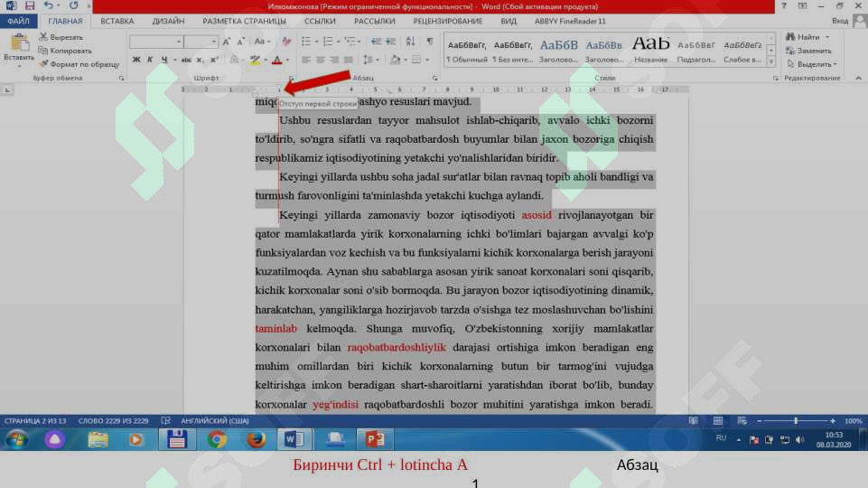Viewport: 868px width, 488px height.
Task: Toggle bold (Ж) formatting
Action: pos(136,60)
